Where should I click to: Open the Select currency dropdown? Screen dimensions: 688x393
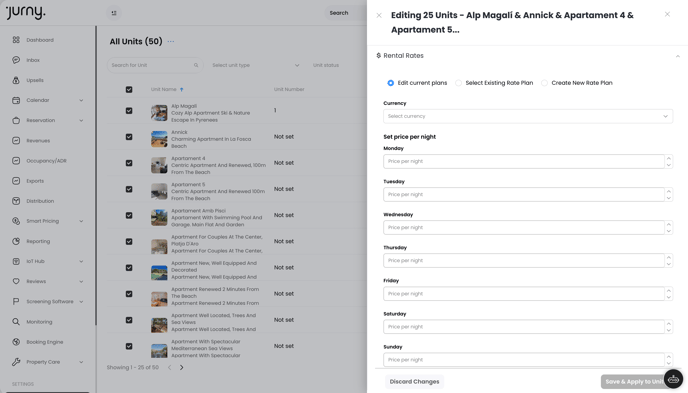pos(528,116)
